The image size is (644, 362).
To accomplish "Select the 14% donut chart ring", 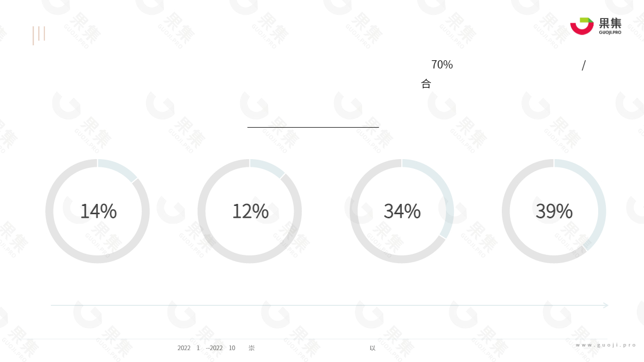I will pos(97,211).
